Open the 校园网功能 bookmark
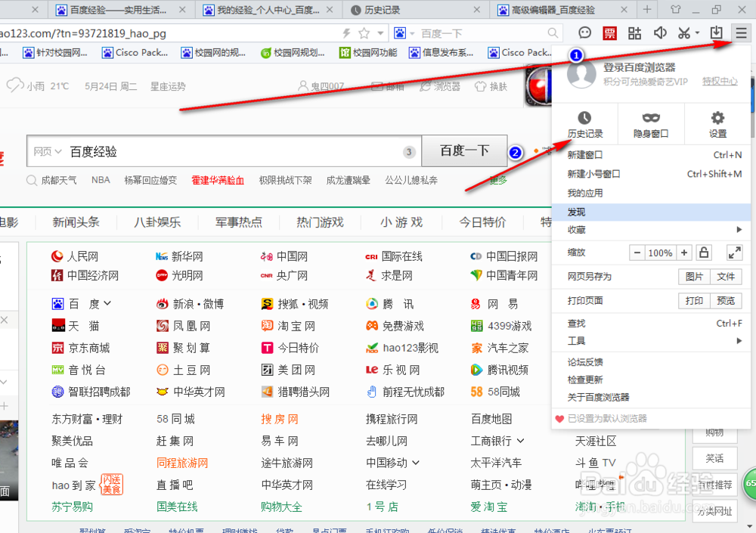Image resolution: width=756 pixels, height=533 pixels. coord(369,53)
